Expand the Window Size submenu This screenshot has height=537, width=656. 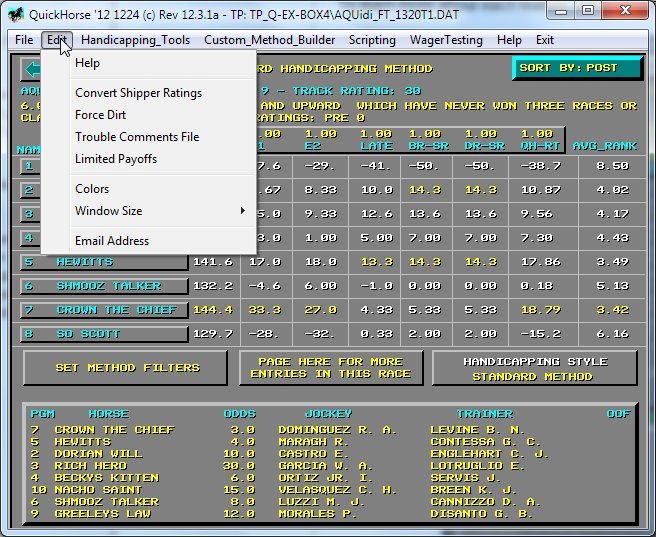pyautogui.click(x=109, y=211)
